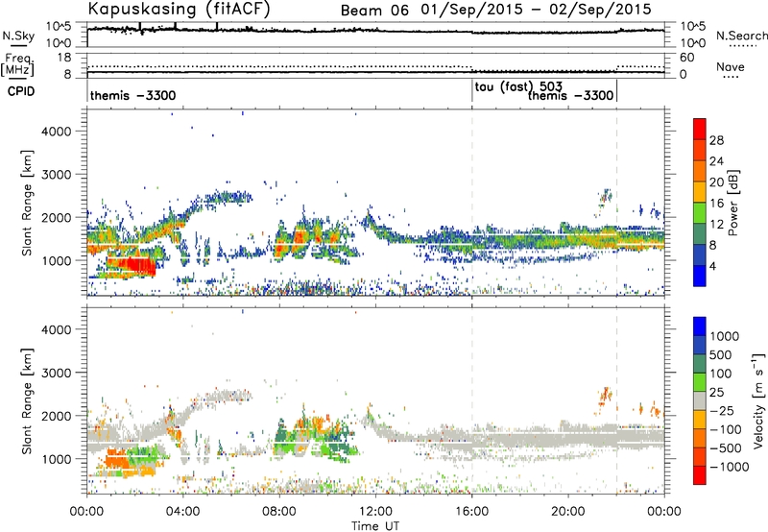Click the 'Freq. [MHz]' axis label
Viewport: 768px width, 532px height.
pos(17,64)
